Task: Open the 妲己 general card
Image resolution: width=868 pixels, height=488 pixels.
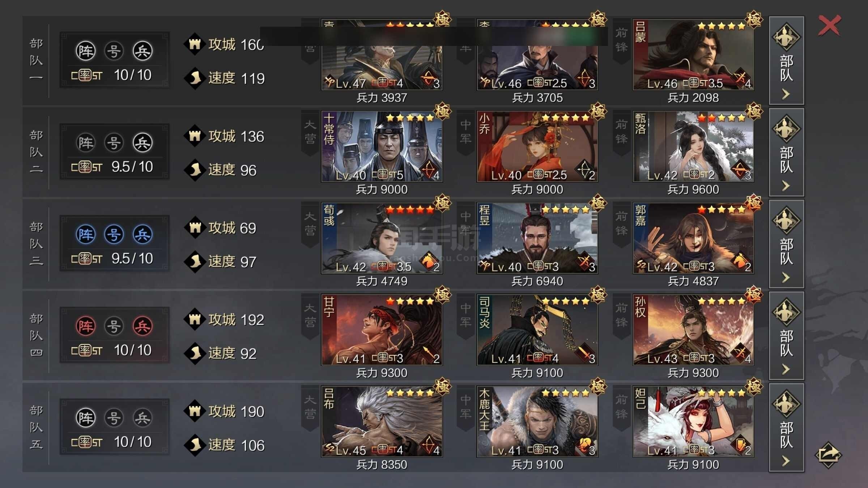Action: click(x=693, y=421)
